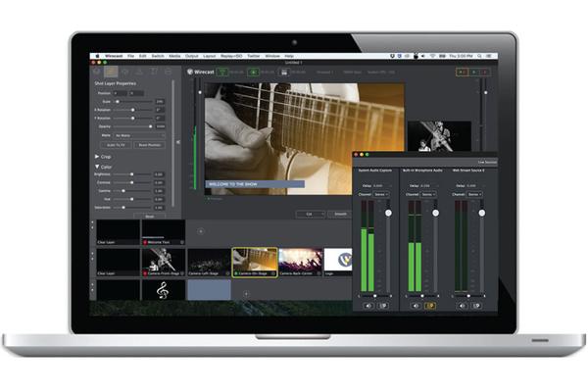Toggle headphone monitoring for Web Stream Source
The width and height of the screenshot is (588, 392).
[x=476, y=306]
